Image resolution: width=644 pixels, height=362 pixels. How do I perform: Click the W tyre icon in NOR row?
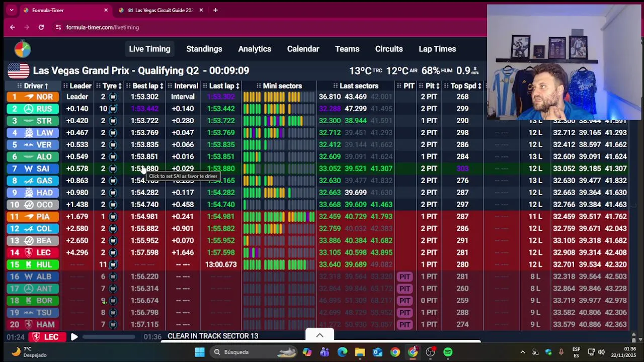click(113, 97)
